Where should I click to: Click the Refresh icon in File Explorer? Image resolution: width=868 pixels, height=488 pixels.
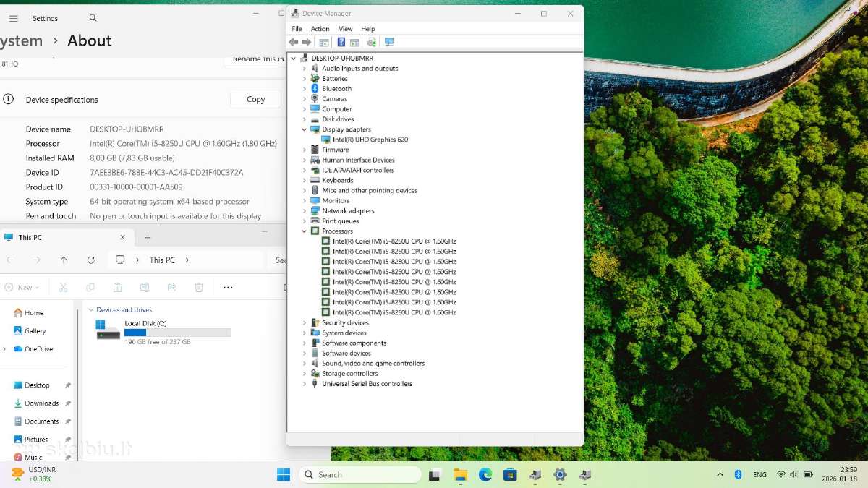click(90, 260)
